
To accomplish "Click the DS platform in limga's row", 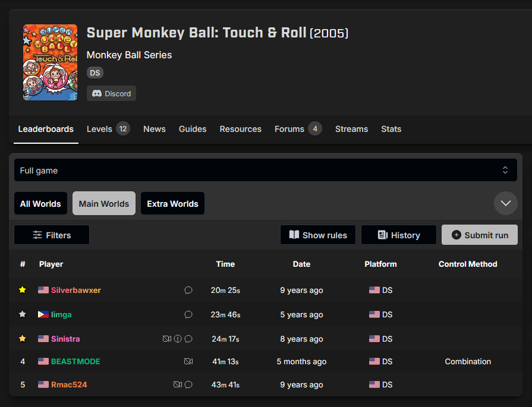I will tap(380, 315).
